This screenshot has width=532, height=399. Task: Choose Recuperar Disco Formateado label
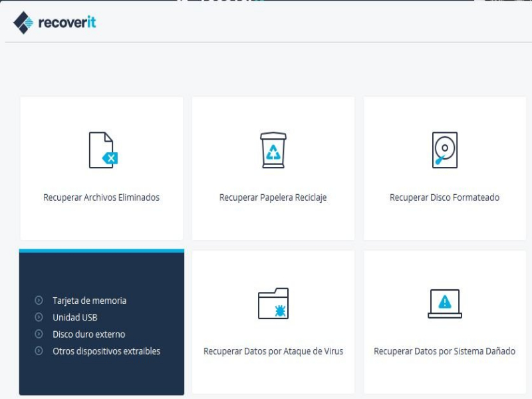444,198
